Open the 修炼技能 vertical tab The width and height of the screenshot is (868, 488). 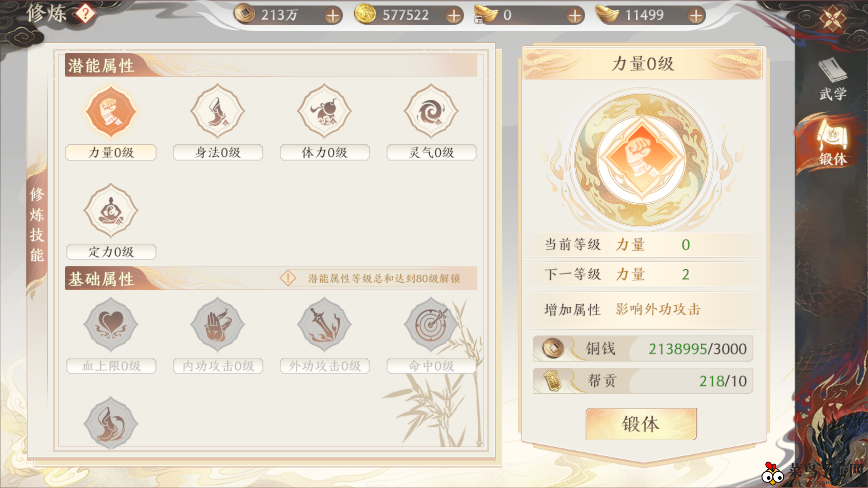37,224
